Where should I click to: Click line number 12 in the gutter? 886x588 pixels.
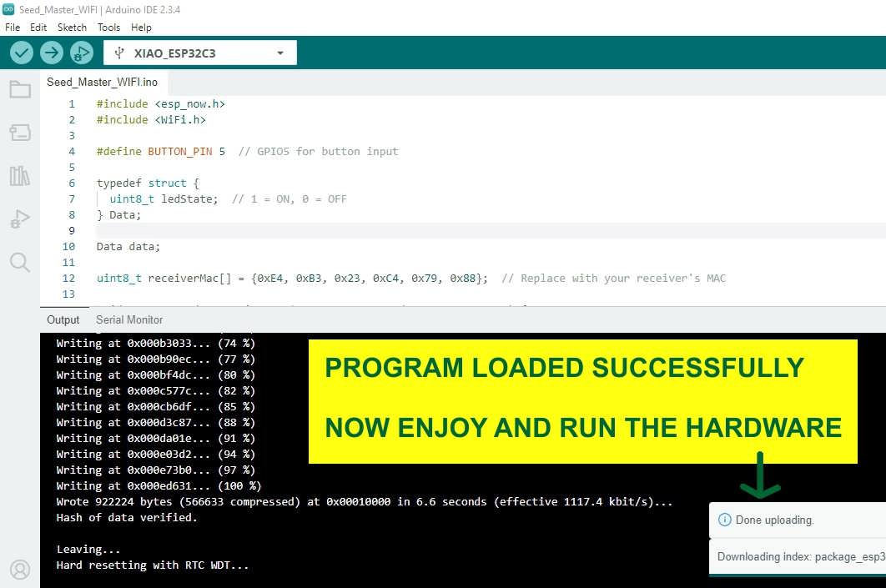coord(68,278)
